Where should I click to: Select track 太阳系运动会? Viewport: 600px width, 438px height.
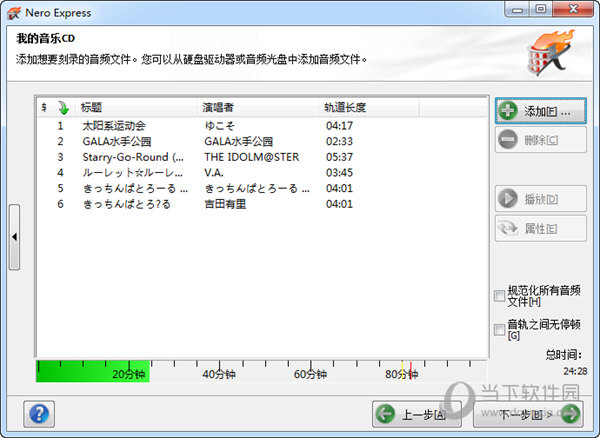point(114,126)
